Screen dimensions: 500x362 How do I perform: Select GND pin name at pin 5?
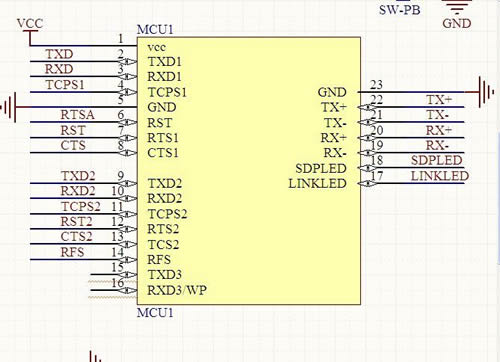162,107
